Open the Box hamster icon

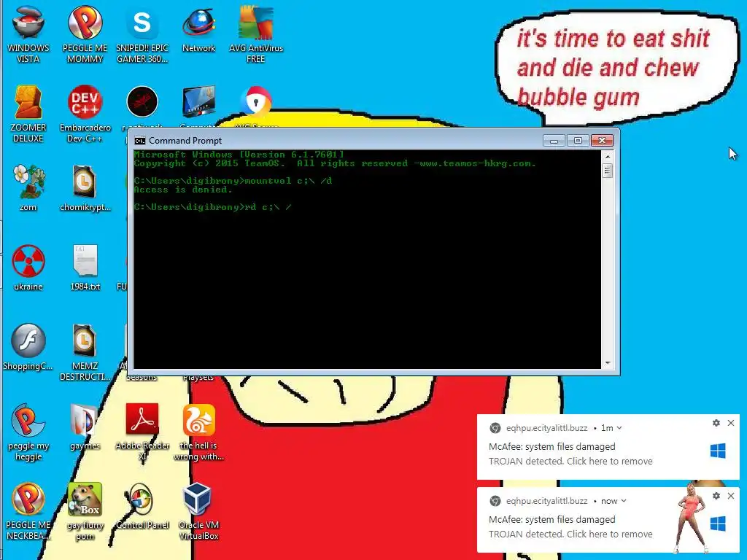point(85,512)
